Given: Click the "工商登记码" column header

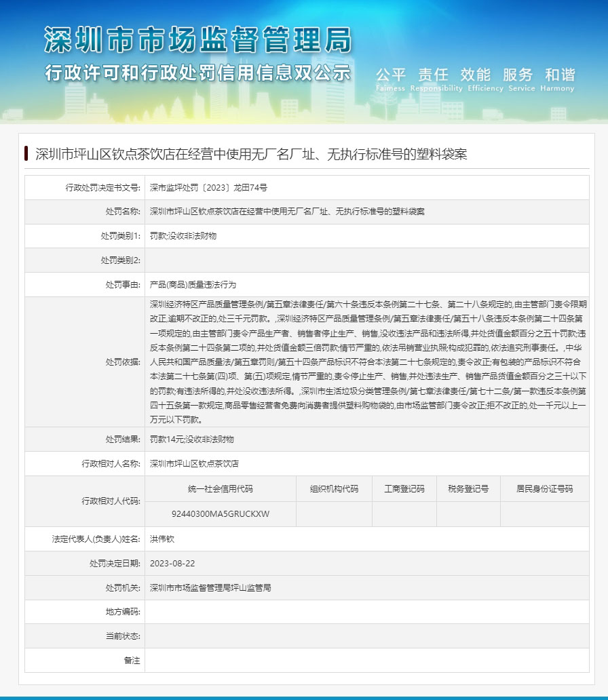Looking at the screenshot, I should (404, 489).
